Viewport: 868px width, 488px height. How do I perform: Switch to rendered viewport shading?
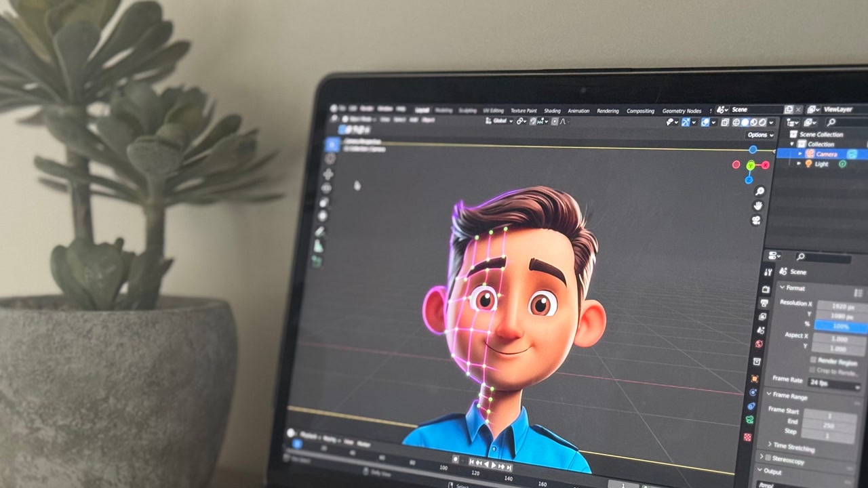[x=762, y=123]
